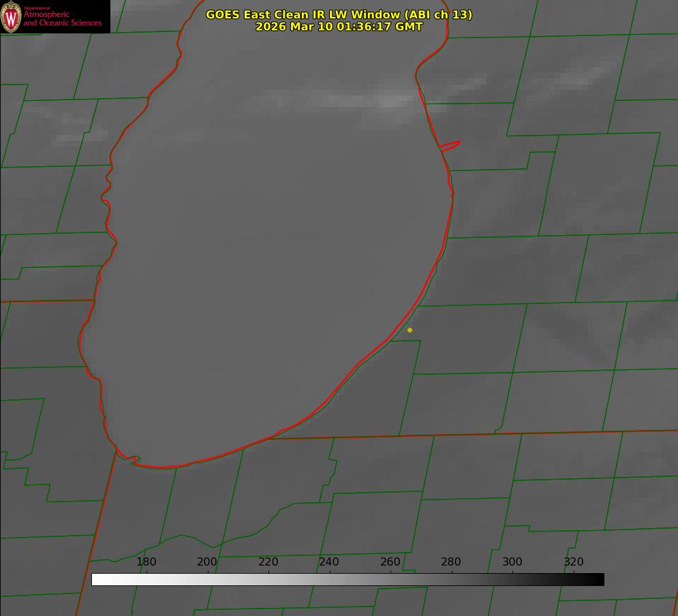Click the 260 colorbar tick label
678x616 pixels.
pos(390,562)
